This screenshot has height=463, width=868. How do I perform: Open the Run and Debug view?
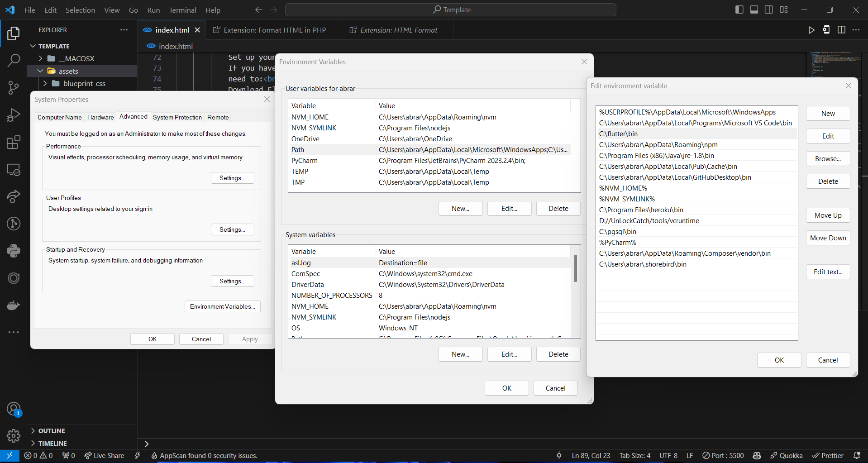pyautogui.click(x=14, y=115)
